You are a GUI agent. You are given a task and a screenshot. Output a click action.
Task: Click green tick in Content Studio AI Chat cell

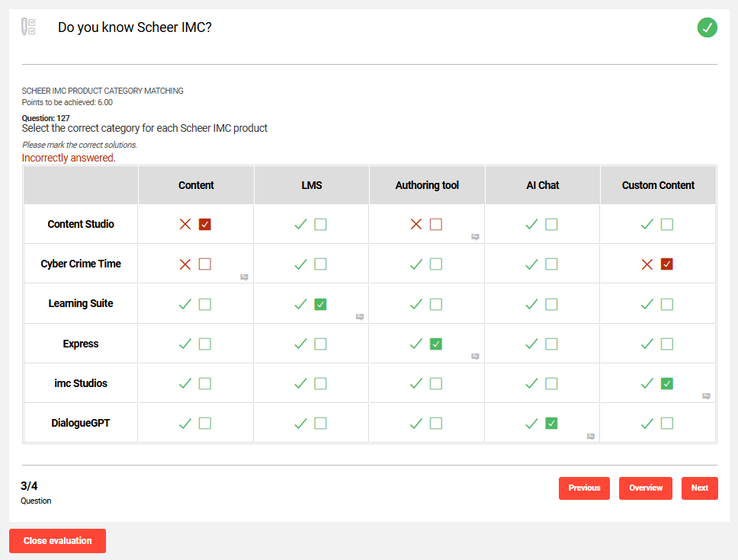point(532,224)
